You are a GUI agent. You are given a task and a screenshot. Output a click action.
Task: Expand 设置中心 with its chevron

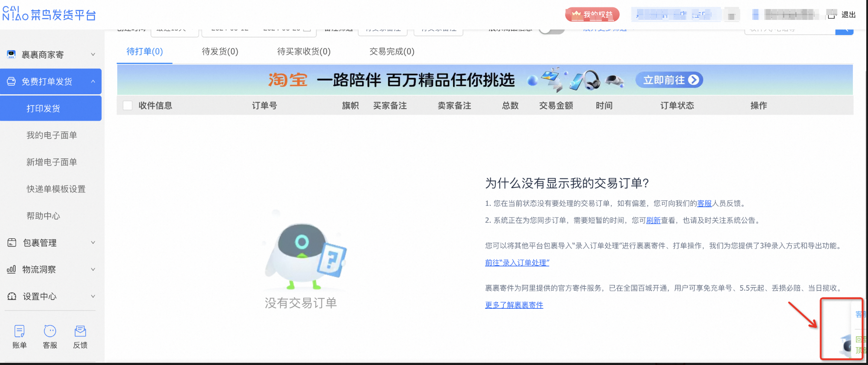pyautogui.click(x=93, y=296)
